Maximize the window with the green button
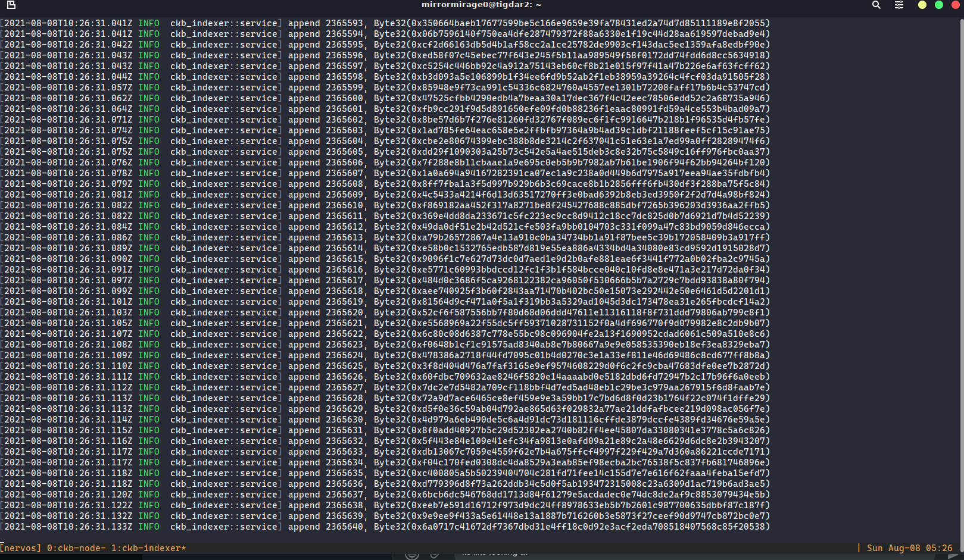The width and height of the screenshot is (964, 560). tap(939, 5)
